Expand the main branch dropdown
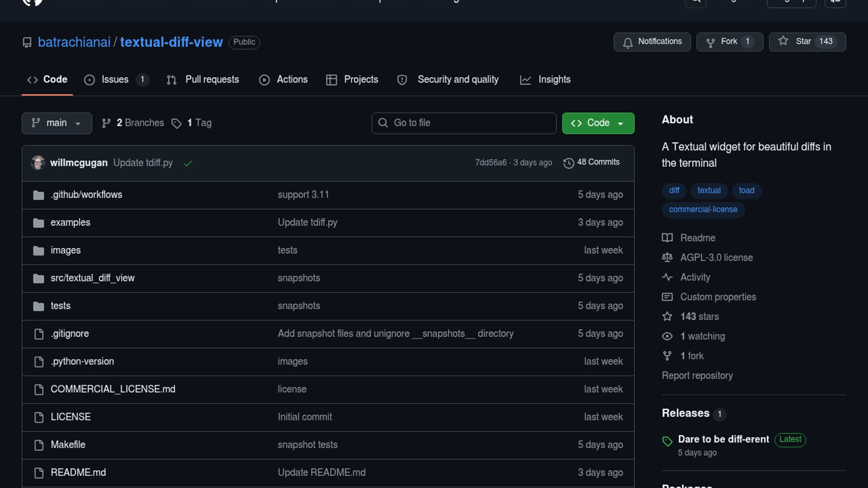 pyautogui.click(x=57, y=123)
